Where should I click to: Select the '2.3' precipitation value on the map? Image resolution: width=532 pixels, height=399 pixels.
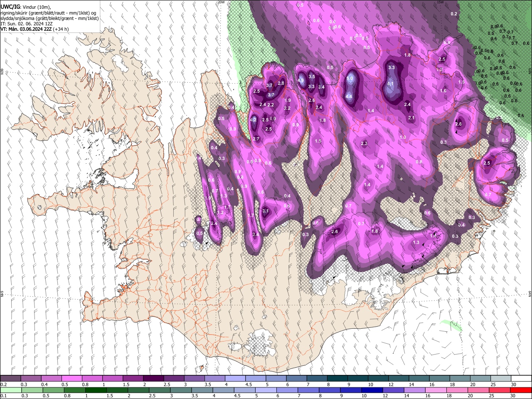[365, 143]
